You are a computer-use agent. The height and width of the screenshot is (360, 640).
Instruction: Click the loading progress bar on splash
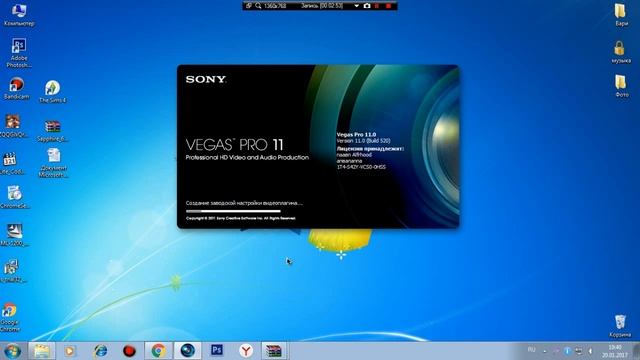tap(233, 211)
